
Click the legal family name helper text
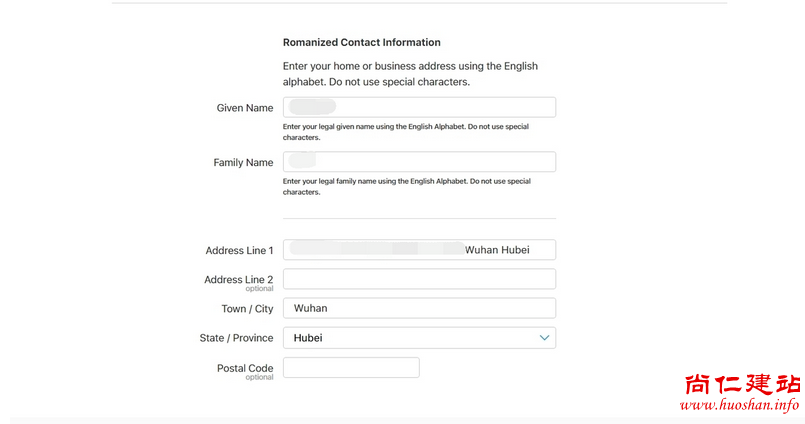pos(406,186)
